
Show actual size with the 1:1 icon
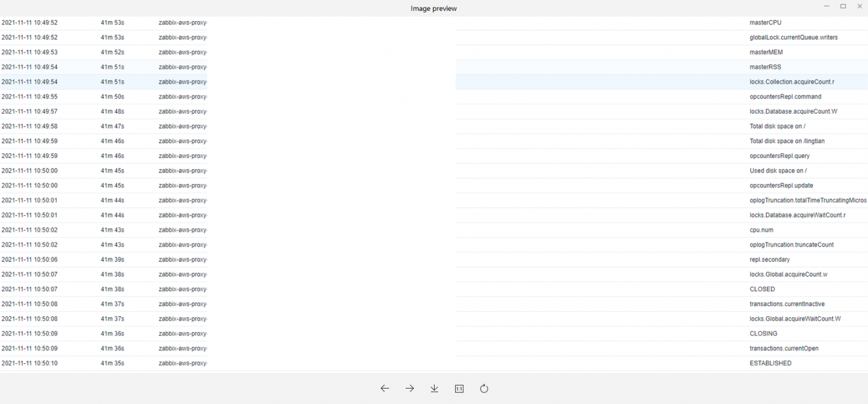pos(459,389)
